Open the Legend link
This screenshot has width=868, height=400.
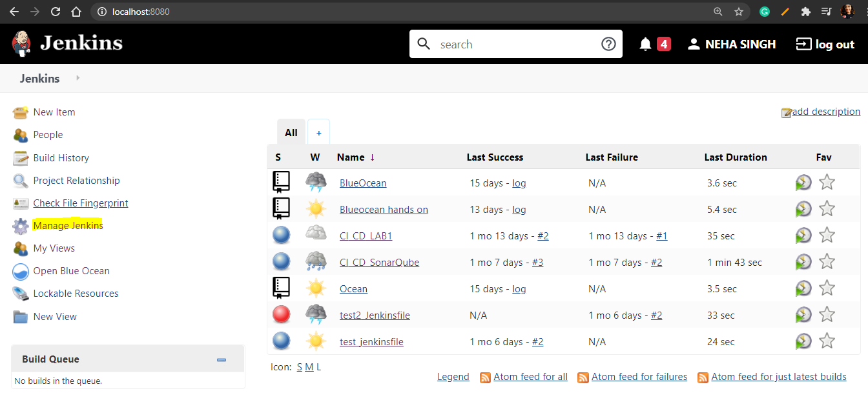(453, 376)
